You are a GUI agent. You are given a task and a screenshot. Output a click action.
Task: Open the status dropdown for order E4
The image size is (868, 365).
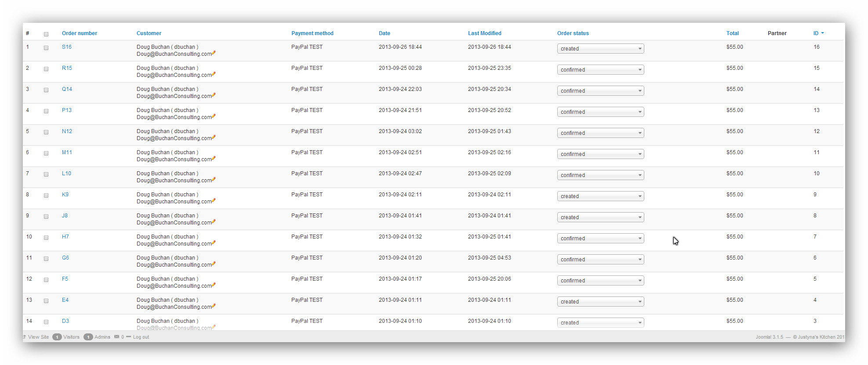coord(600,302)
